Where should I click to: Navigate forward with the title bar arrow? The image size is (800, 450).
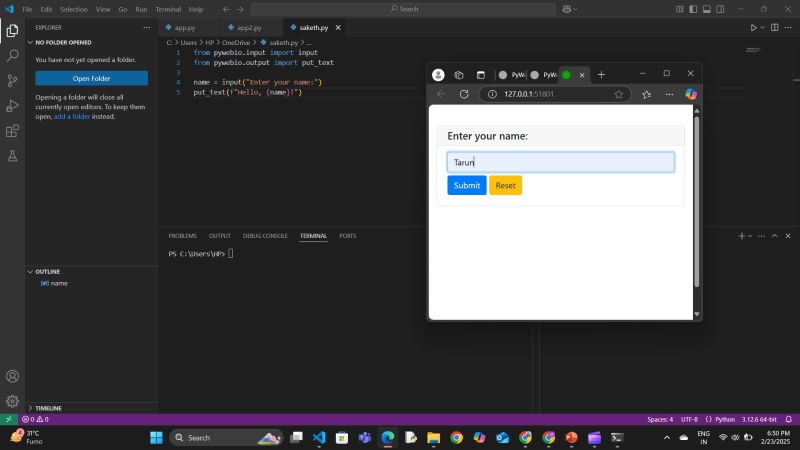click(x=240, y=9)
